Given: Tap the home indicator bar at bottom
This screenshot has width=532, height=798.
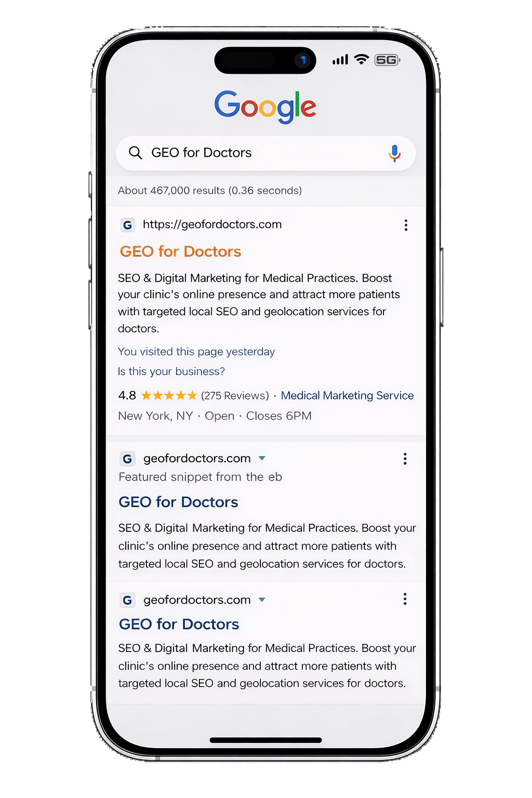Looking at the screenshot, I should tap(265, 740).
